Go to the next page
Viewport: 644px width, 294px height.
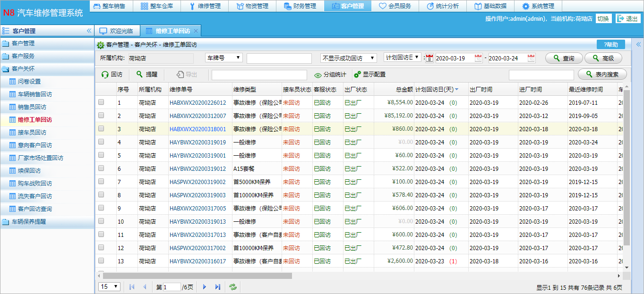coord(205,286)
